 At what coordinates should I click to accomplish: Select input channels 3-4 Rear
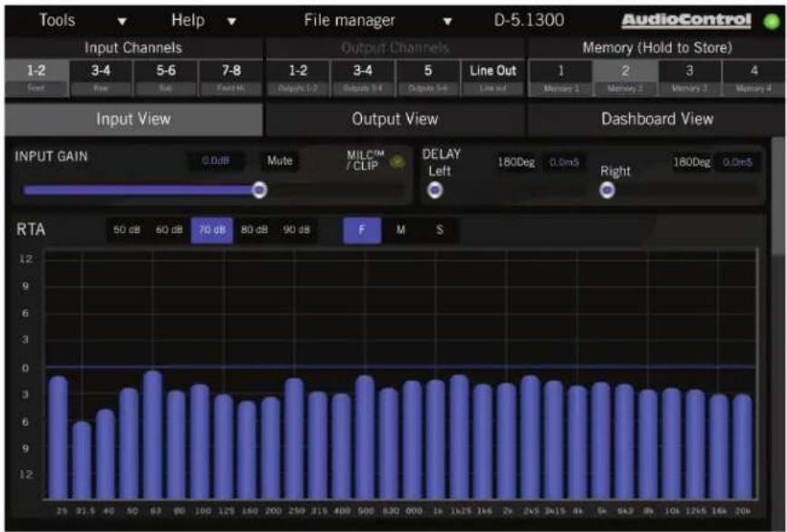pos(101,78)
